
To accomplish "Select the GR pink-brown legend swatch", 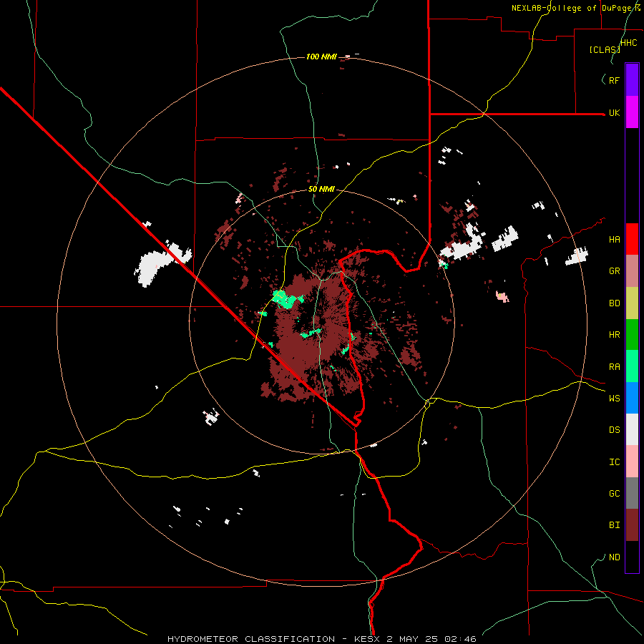I will click(632, 271).
